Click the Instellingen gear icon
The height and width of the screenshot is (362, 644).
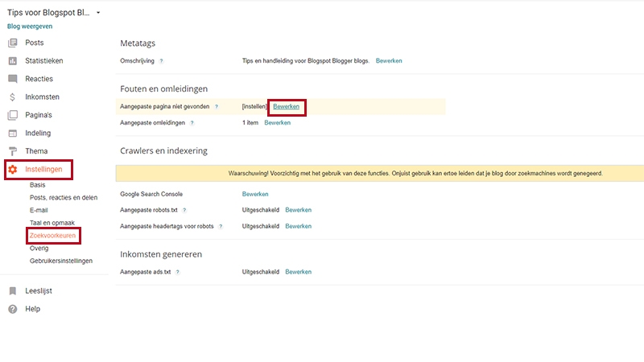pos(13,169)
